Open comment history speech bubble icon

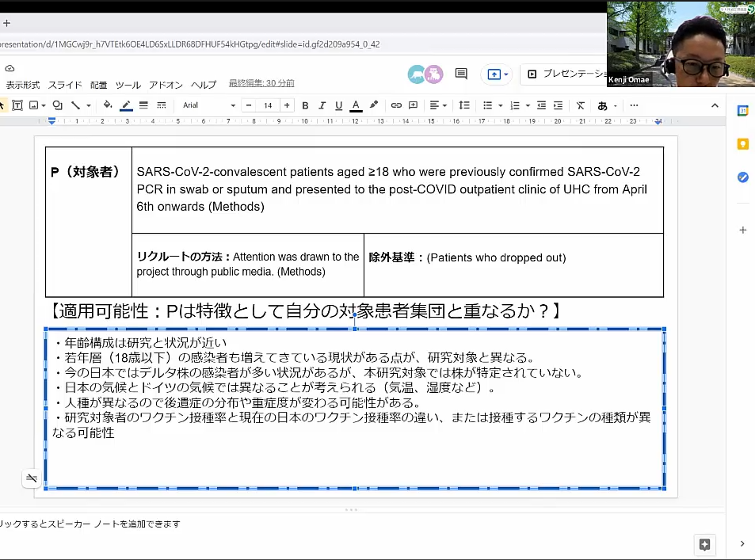[x=461, y=74]
